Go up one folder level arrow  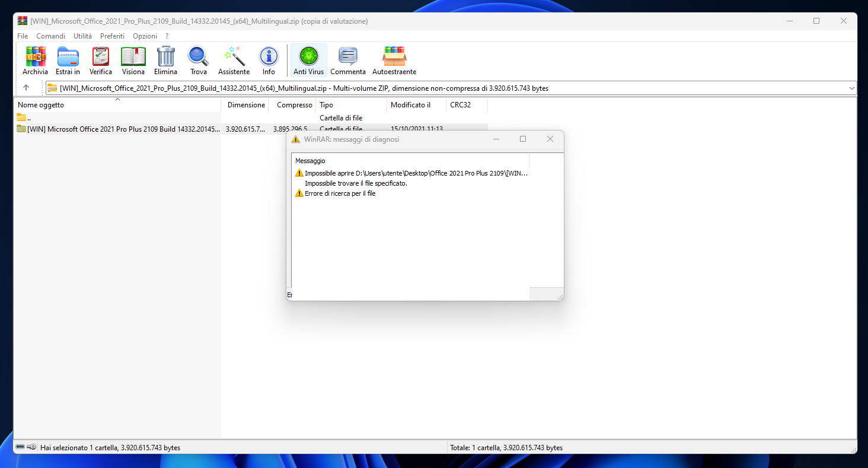click(x=26, y=88)
